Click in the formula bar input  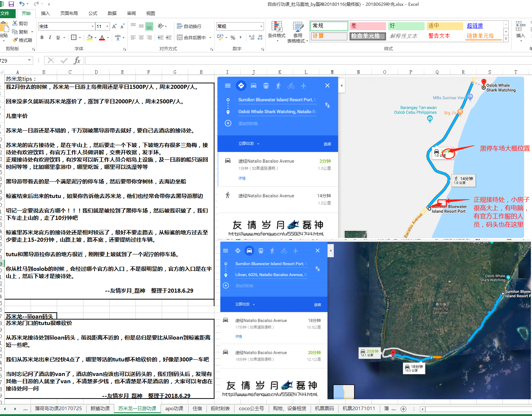tap(308, 60)
